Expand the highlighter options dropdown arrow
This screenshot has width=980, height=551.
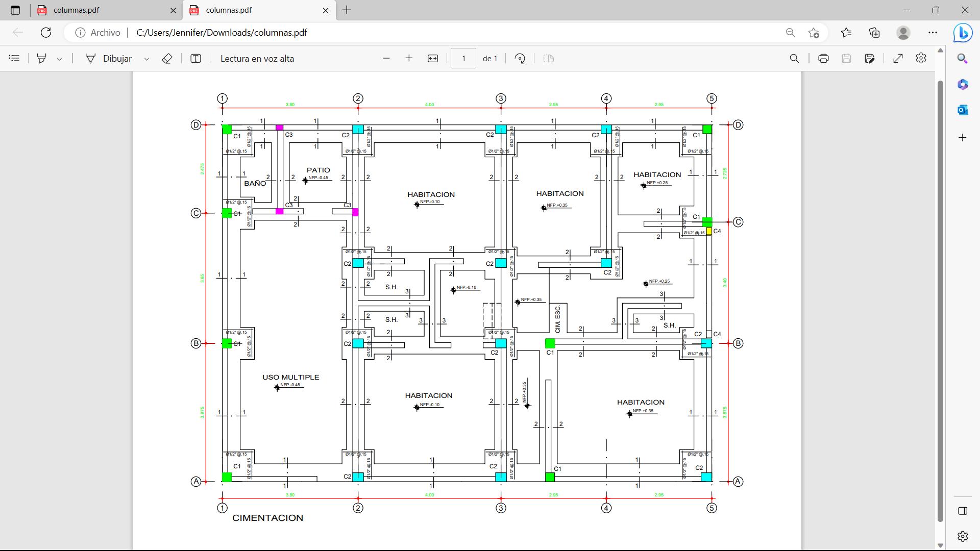[x=59, y=59]
